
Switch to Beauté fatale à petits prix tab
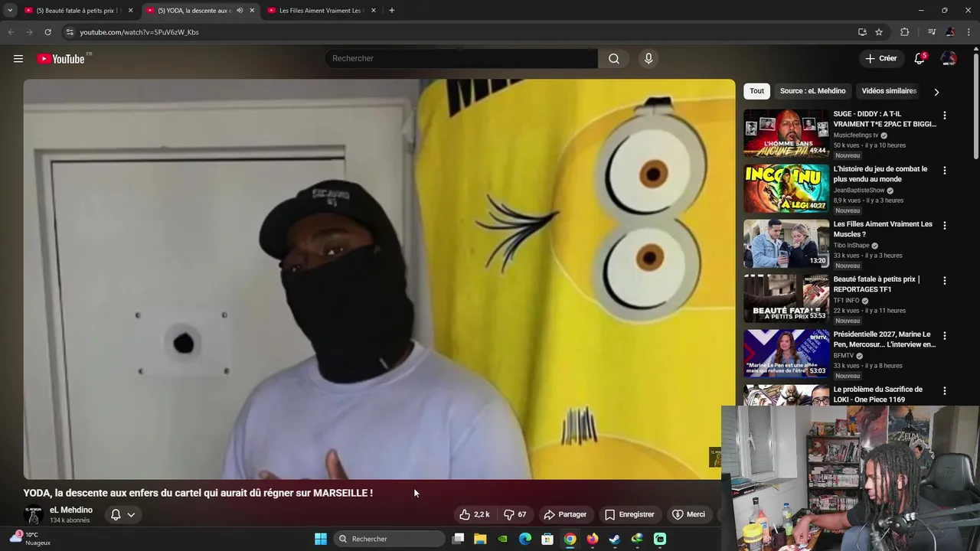pos(77,11)
